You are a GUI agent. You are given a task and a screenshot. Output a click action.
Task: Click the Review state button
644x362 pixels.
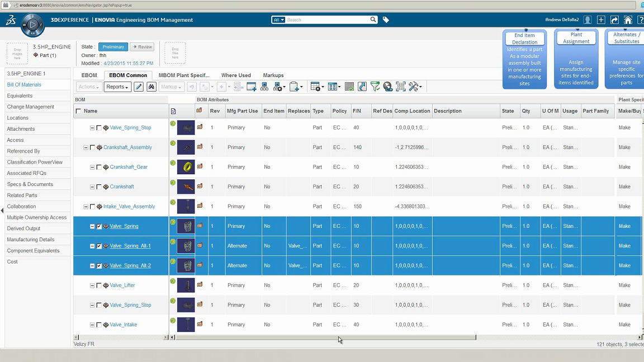[x=142, y=47]
